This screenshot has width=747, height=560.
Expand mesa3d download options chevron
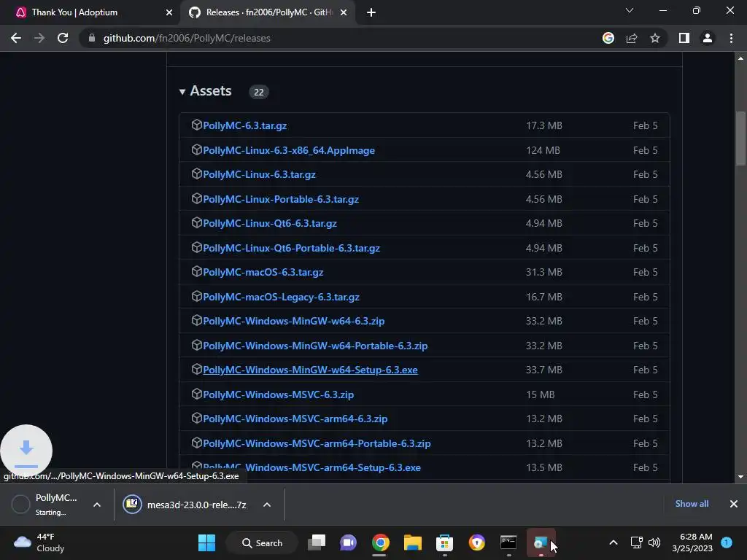(267, 505)
